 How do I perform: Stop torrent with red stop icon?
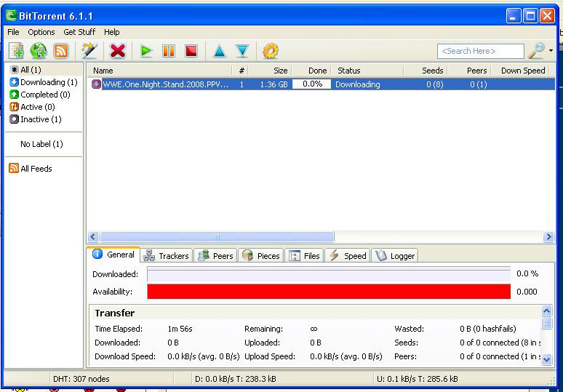pos(191,51)
